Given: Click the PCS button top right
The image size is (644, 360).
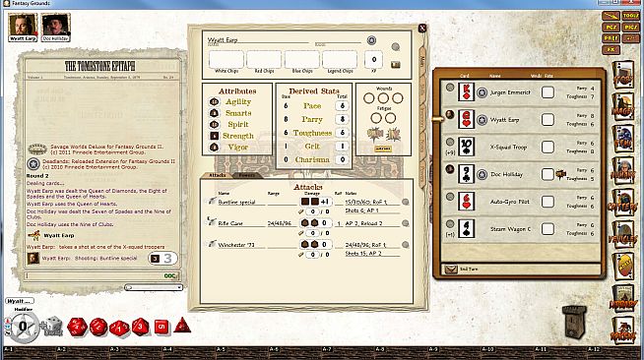Looking at the screenshot, I should (x=611, y=28).
